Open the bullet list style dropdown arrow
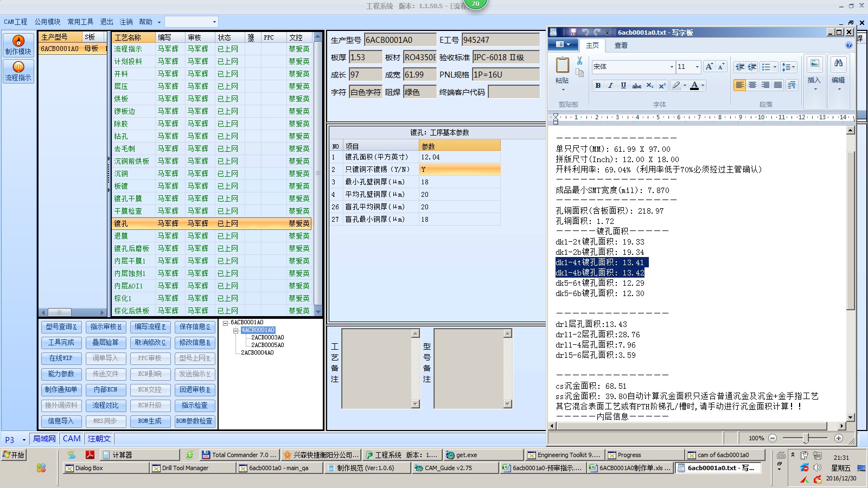 click(x=775, y=67)
